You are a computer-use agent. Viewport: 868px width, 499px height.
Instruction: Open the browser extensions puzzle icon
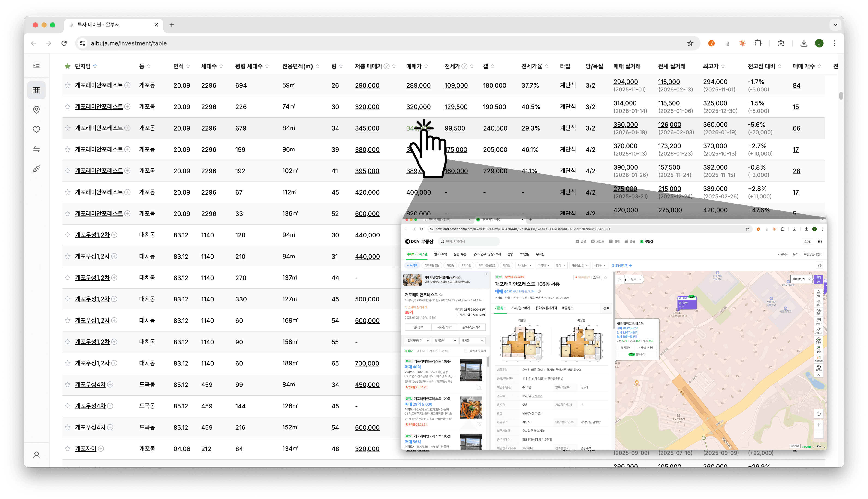(758, 43)
